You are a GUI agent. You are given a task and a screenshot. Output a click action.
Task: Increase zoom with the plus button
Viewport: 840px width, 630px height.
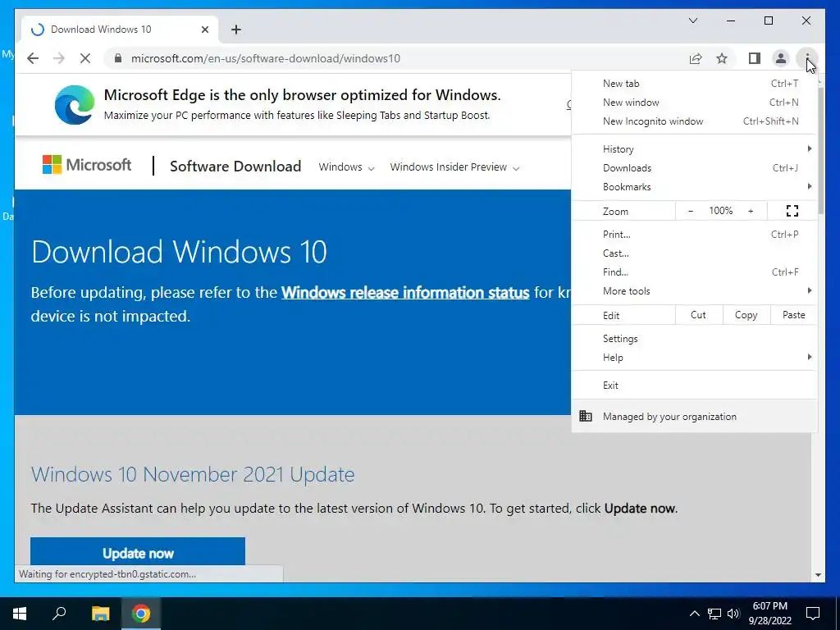751,211
